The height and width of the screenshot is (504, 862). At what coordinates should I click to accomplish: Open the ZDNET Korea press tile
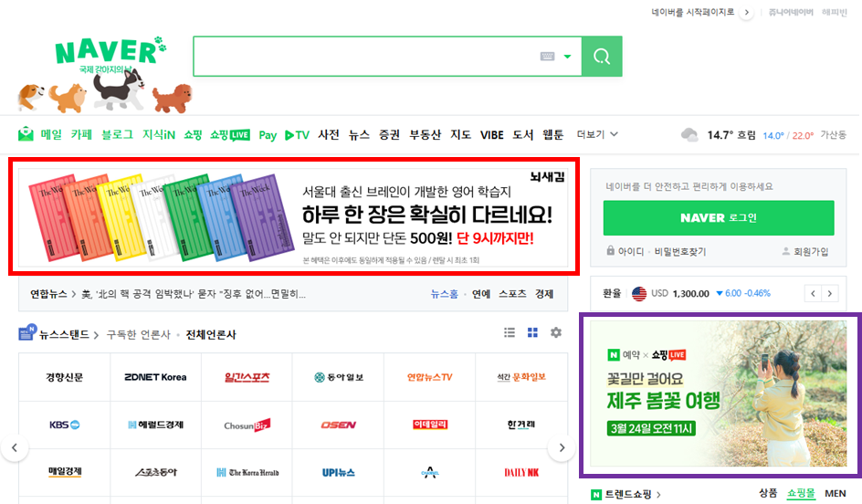click(155, 377)
